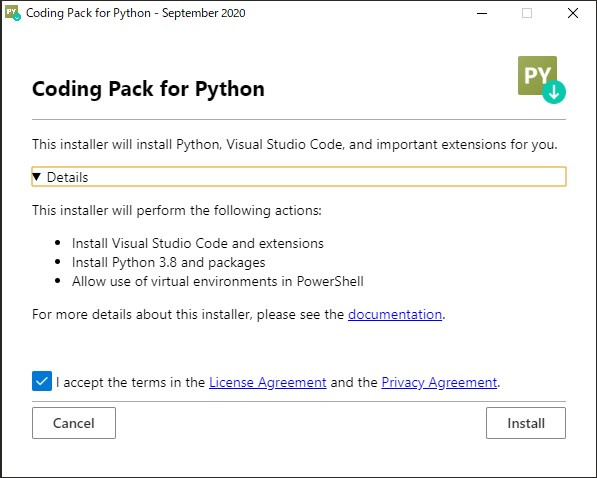This screenshot has height=478, width=597.
Task: Click the greyed-out maximize button
Action: 527,13
